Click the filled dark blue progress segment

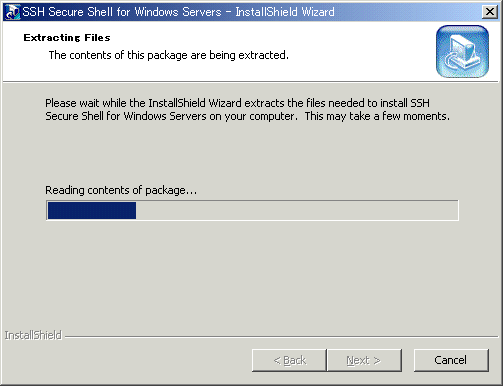[x=92, y=210]
